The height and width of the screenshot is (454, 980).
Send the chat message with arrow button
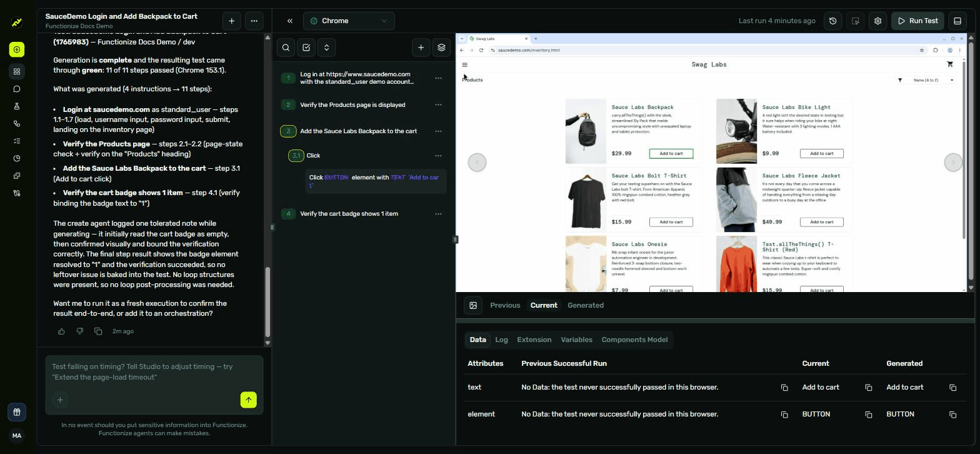click(248, 400)
